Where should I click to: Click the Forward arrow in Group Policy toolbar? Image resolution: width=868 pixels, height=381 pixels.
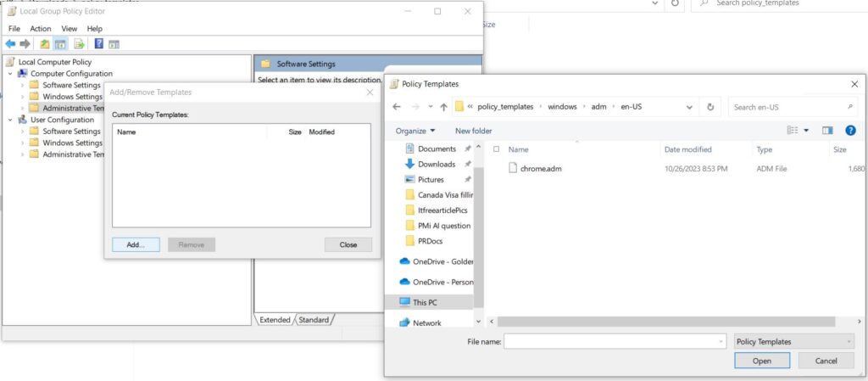click(25, 44)
